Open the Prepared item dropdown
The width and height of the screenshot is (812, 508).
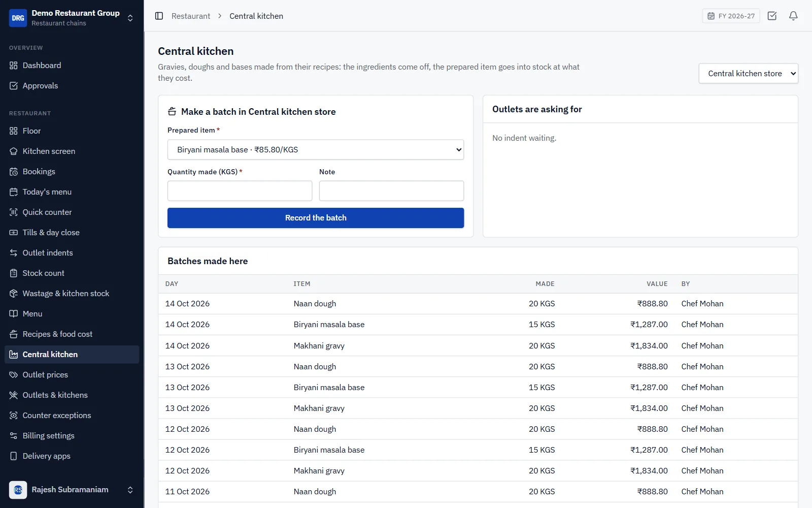(x=316, y=150)
